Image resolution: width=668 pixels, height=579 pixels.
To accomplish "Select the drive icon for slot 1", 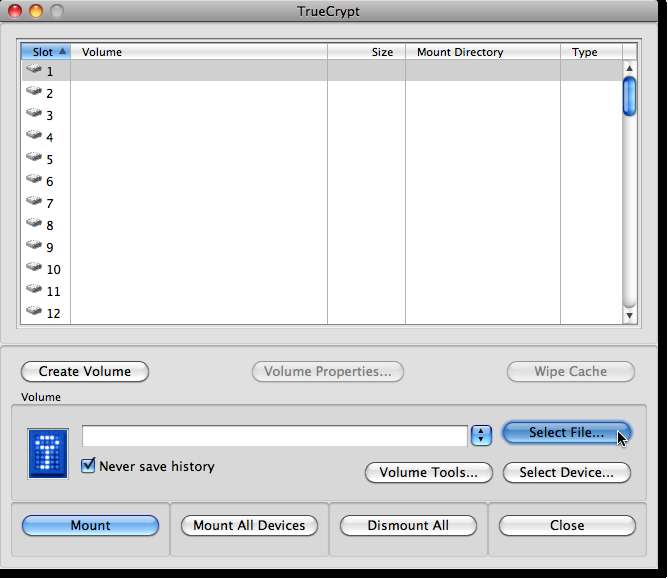I will pyautogui.click(x=34, y=69).
